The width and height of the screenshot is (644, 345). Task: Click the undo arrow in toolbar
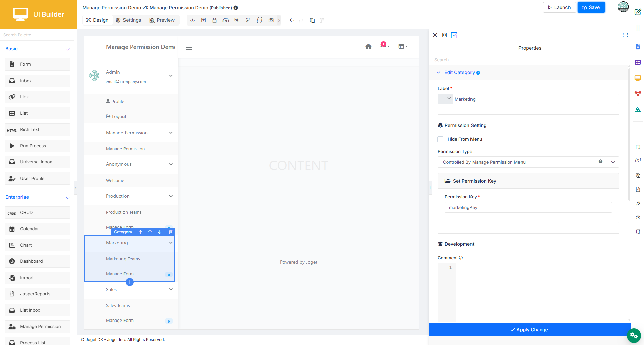(292, 20)
